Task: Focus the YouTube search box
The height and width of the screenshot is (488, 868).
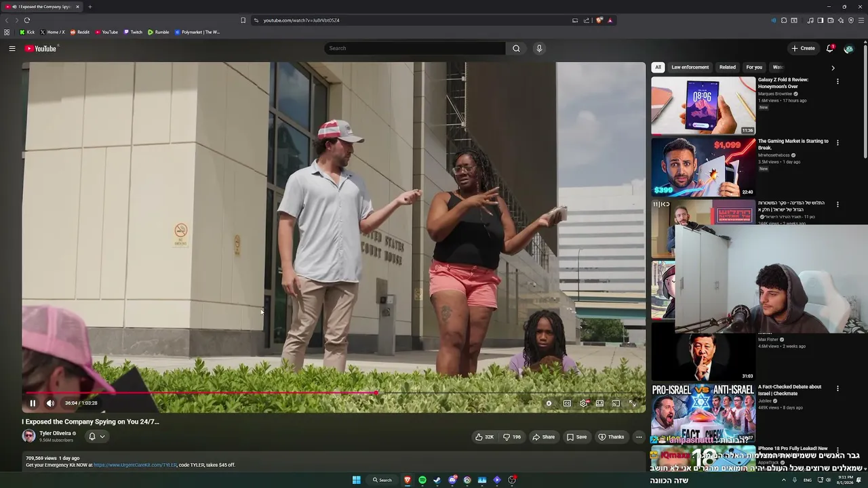Action: point(414,48)
